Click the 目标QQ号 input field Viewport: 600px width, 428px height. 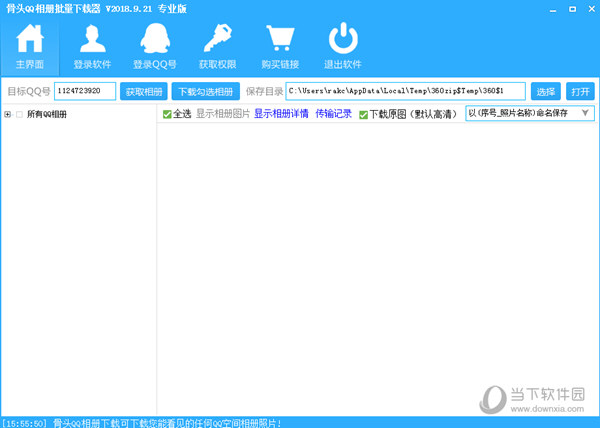point(85,91)
